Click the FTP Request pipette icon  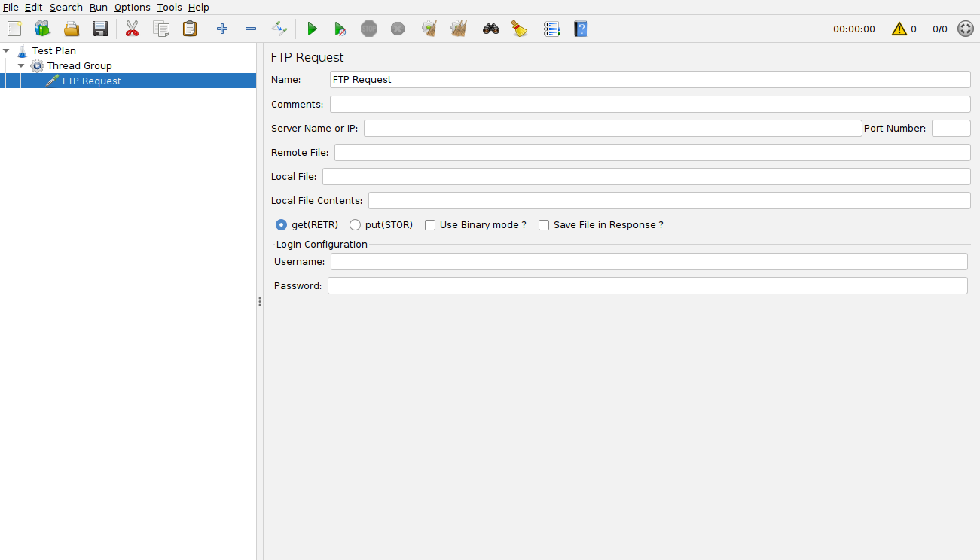52,81
